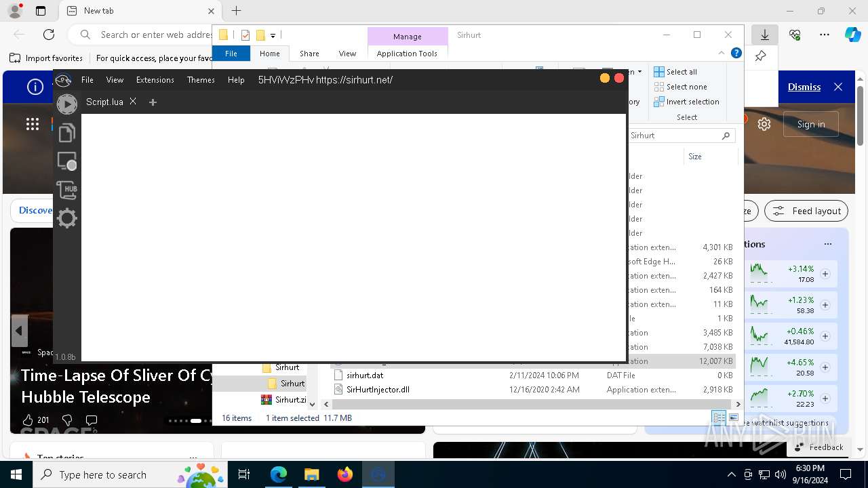
Task: Click the orange minimize dot in Sirhurt
Action: [x=605, y=78]
